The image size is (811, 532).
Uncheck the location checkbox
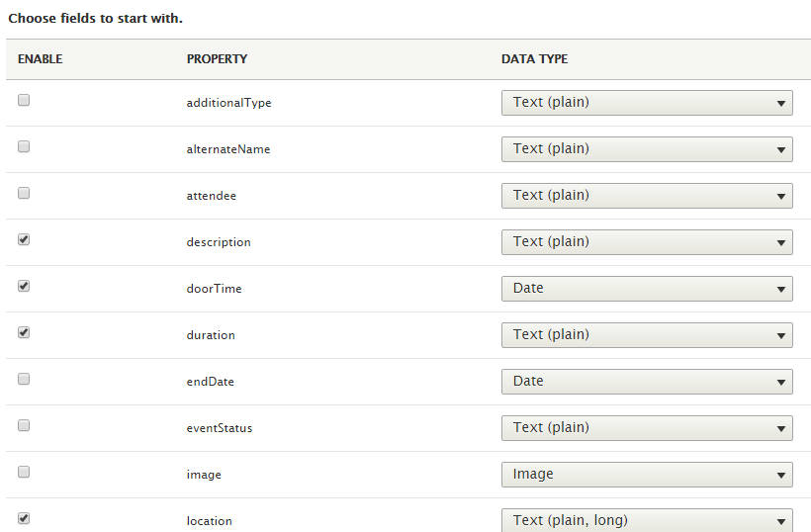point(24,517)
